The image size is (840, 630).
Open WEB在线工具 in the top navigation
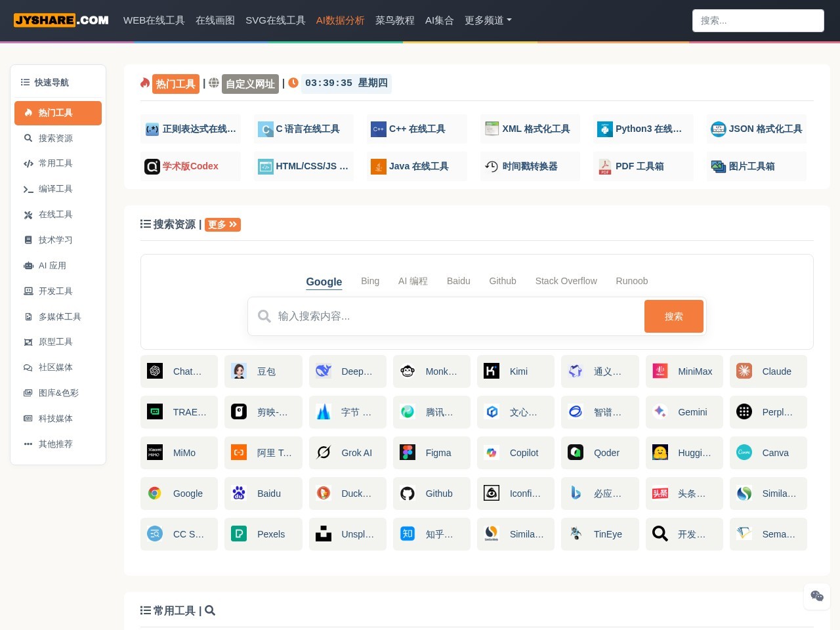[x=154, y=20]
